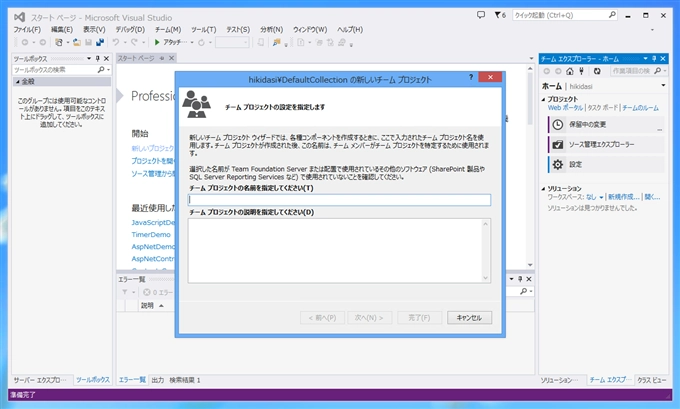Click the Find in Files toolbar icon
Image resolution: width=680 pixels, height=409 pixels.
(276, 42)
